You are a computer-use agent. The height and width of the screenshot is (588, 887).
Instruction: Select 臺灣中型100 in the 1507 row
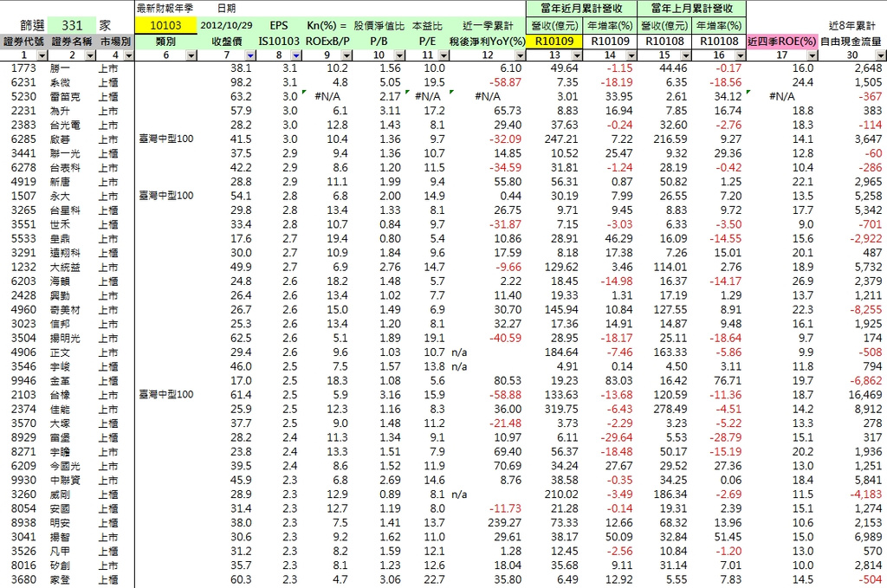click(165, 196)
